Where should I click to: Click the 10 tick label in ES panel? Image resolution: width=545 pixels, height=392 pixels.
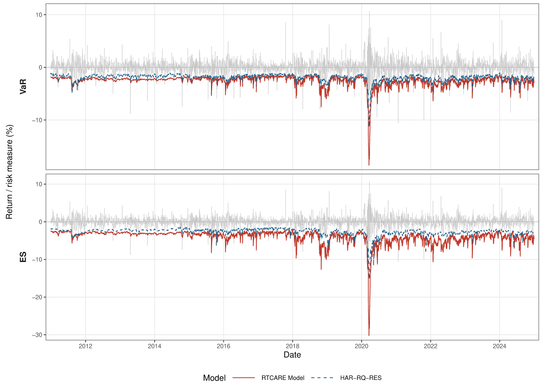[x=39, y=184]
